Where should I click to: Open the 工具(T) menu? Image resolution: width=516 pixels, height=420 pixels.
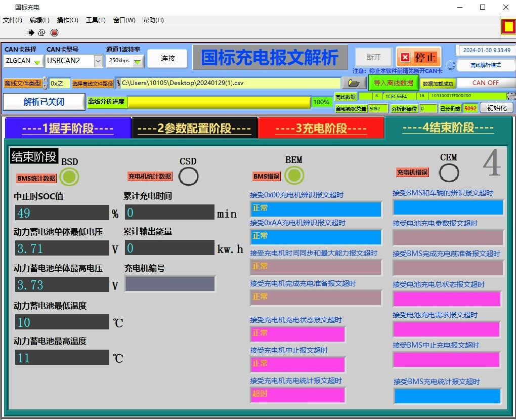[96, 20]
